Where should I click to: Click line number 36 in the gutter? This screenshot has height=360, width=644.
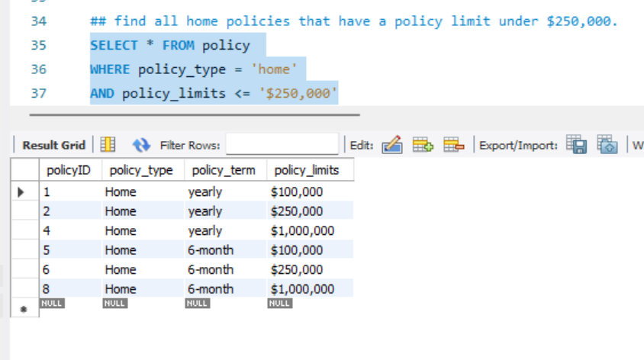pos(39,69)
